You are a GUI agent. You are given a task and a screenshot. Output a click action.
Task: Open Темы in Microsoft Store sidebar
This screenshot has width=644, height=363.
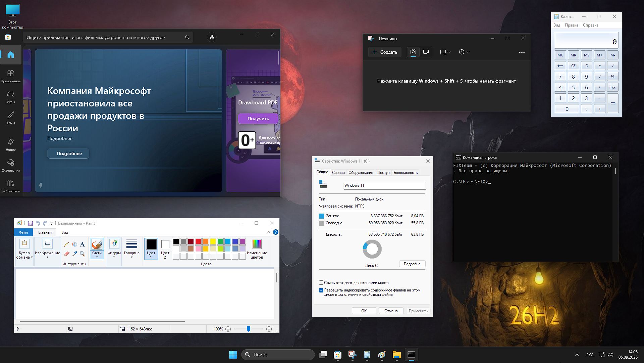(x=11, y=118)
